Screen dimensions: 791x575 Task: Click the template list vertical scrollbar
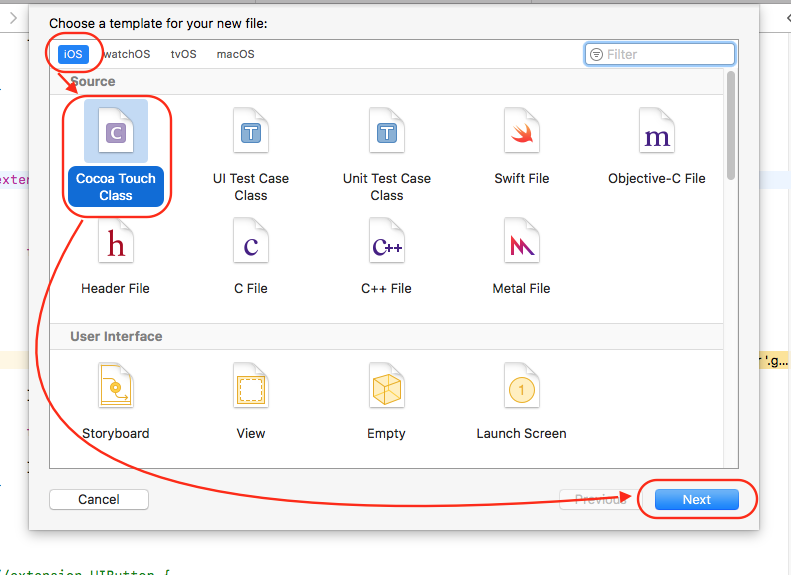[x=731, y=126]
